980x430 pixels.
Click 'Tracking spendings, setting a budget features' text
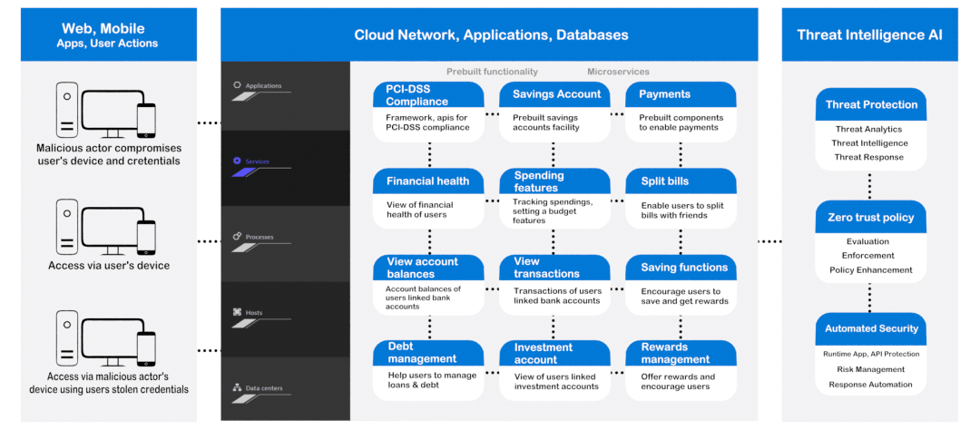553,211
